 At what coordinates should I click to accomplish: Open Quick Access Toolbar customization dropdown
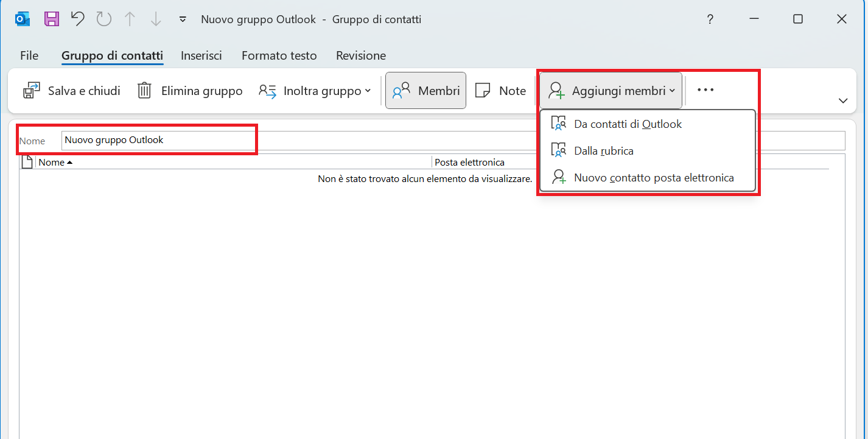182,19
